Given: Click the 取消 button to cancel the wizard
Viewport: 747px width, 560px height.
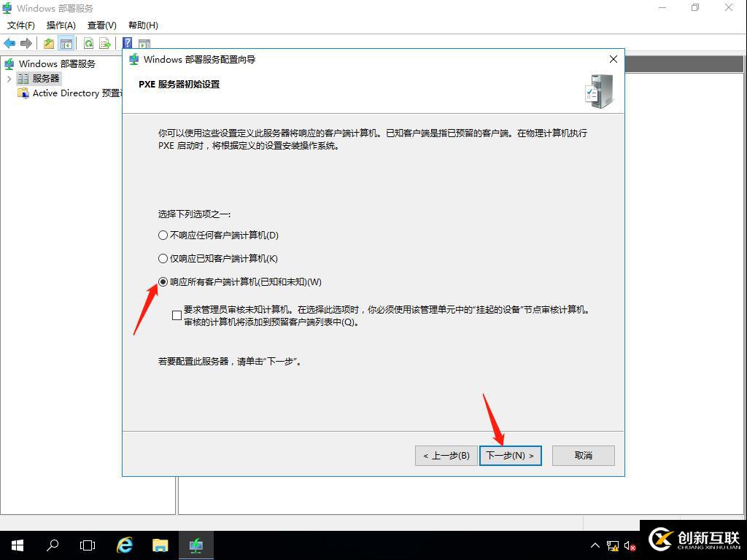Looking at the screenshot, I should click(583, 455).
